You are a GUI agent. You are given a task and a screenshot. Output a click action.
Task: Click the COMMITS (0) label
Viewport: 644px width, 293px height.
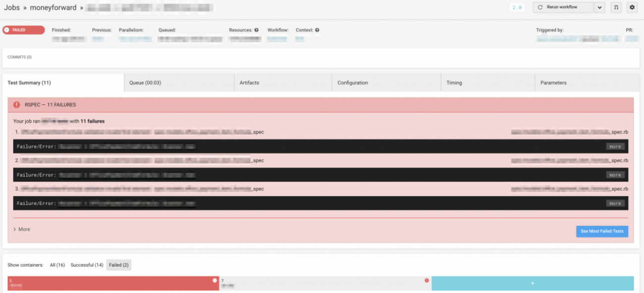[19, 57]
